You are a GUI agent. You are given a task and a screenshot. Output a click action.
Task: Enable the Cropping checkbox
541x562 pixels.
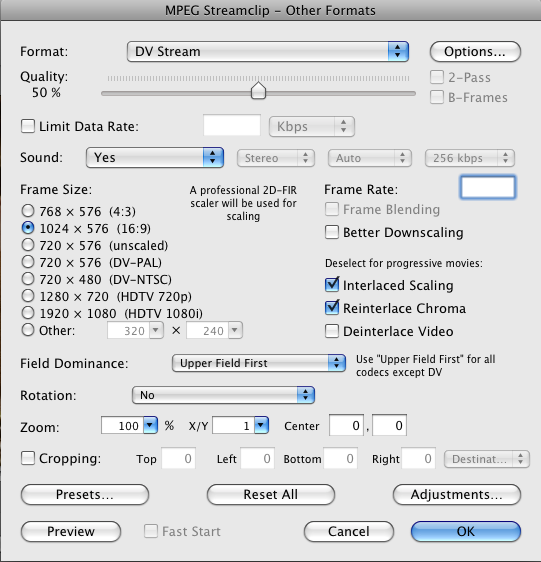coord(28,458)
